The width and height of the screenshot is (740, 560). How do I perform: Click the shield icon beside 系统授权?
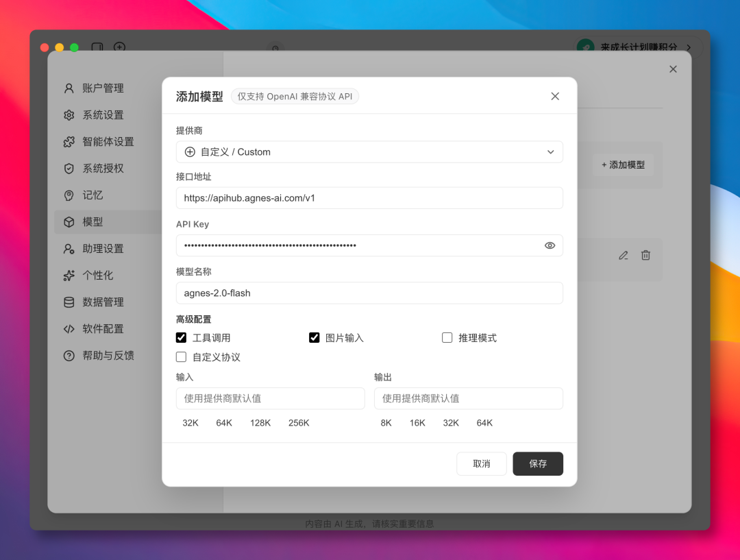69,169
